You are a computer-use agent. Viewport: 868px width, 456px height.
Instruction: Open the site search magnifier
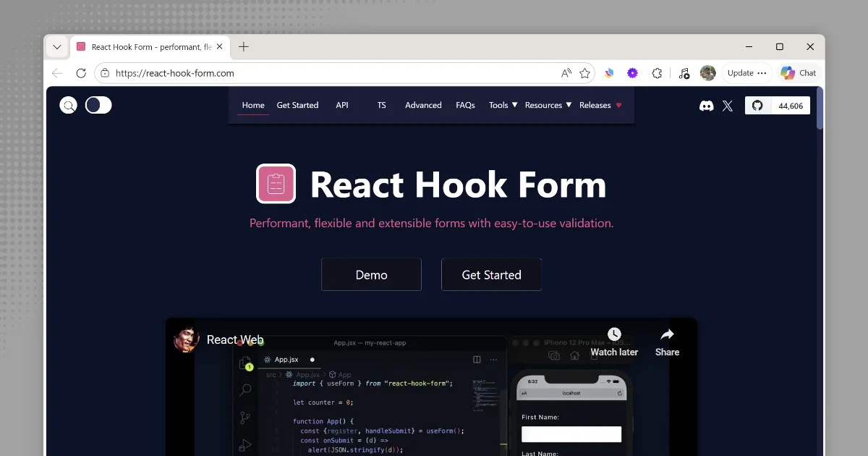pos(68,105)
